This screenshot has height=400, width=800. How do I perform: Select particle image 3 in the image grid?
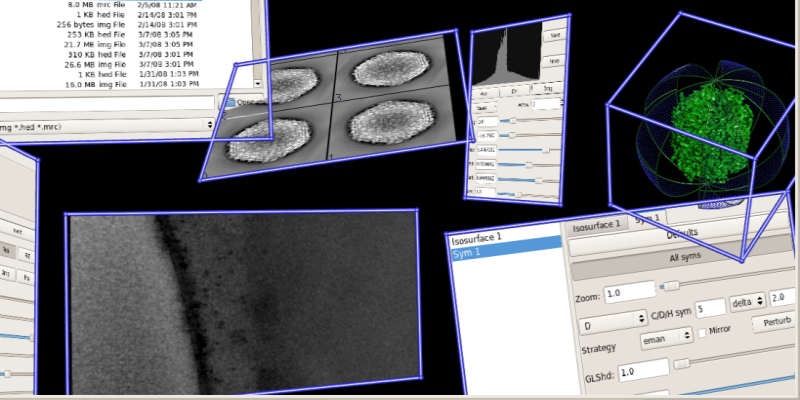[x=392, y=67]
